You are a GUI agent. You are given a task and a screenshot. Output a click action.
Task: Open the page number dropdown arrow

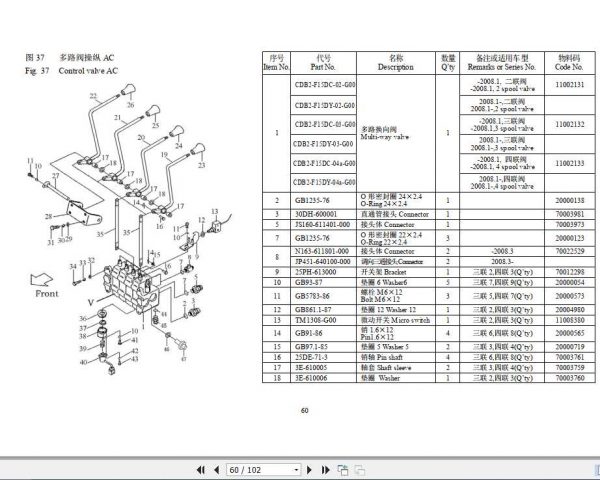coord(296,470)
